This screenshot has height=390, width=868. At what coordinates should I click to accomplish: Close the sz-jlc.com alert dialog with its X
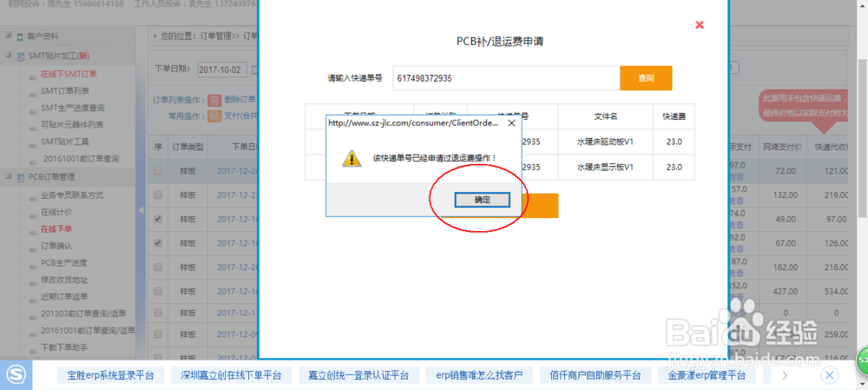pos(511,122)
